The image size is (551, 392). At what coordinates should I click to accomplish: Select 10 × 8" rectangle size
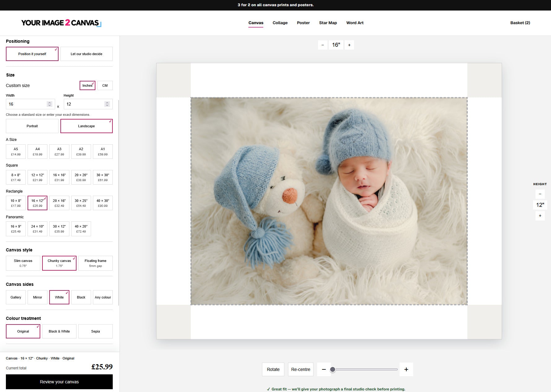(16, 203)
